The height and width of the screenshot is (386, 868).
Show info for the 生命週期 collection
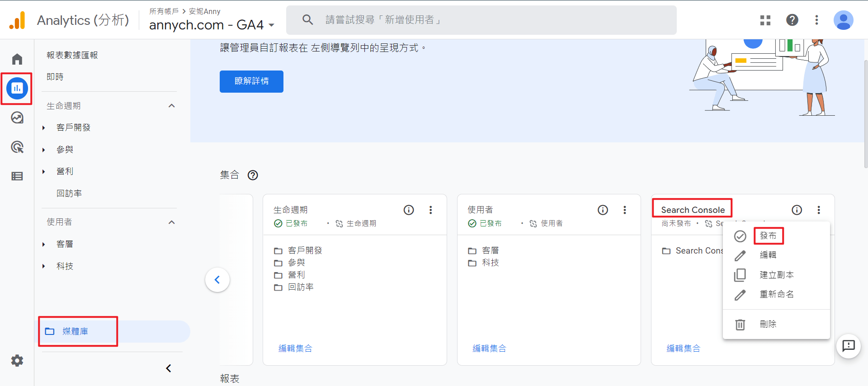coord(409,210)
